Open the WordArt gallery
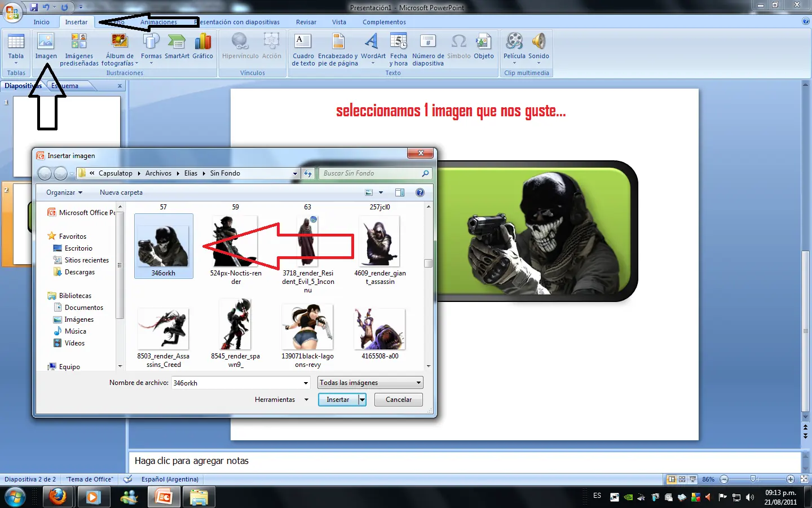The height and width of the screenshot is (508, 812). tap(373, 48)
